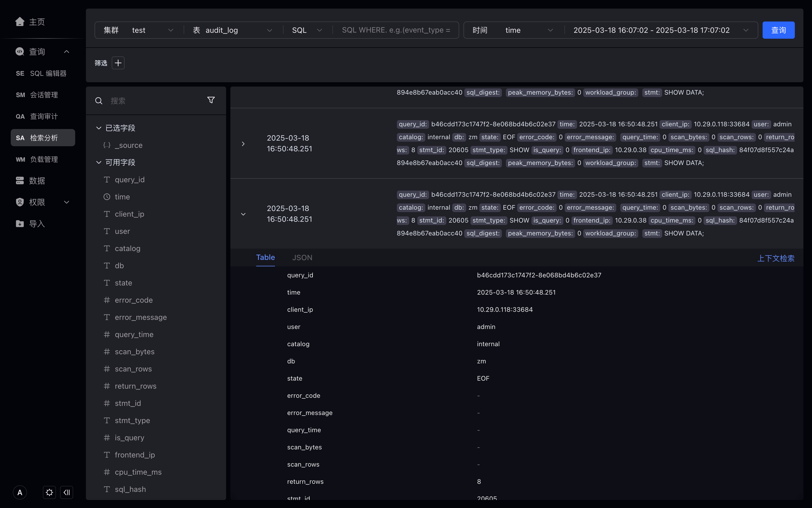Open the QA query audit item

pos(43,116)
